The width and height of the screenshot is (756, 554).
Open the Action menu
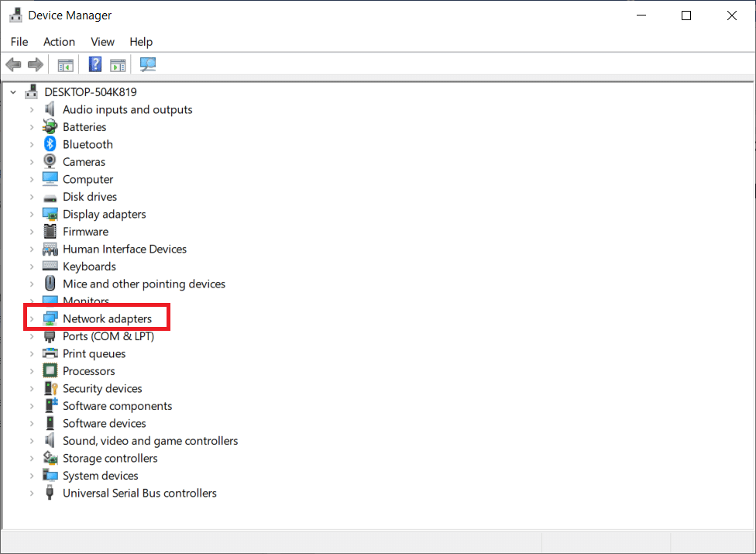click(x=59, y=42)
